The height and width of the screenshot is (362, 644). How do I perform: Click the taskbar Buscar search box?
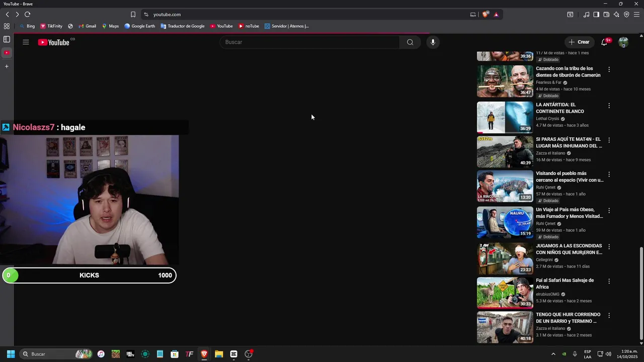coord(57,354)
